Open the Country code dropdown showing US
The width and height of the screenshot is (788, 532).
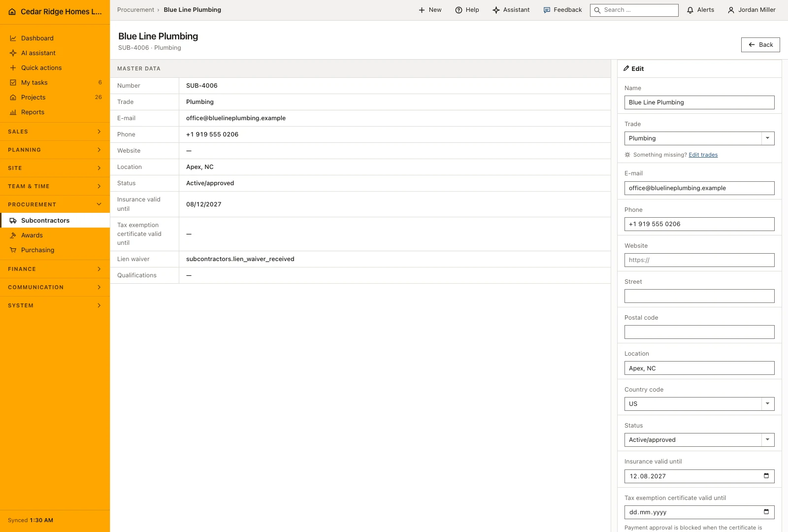[699, 404]
